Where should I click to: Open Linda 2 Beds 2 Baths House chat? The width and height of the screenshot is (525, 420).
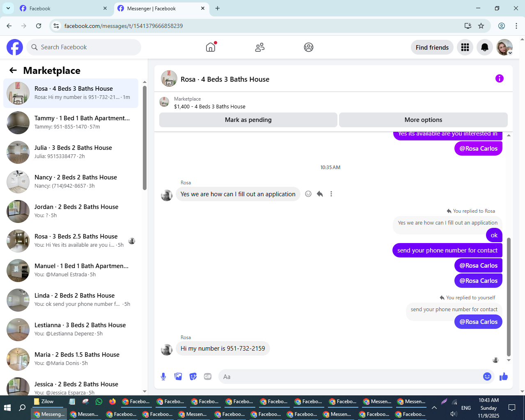[71, 300]
